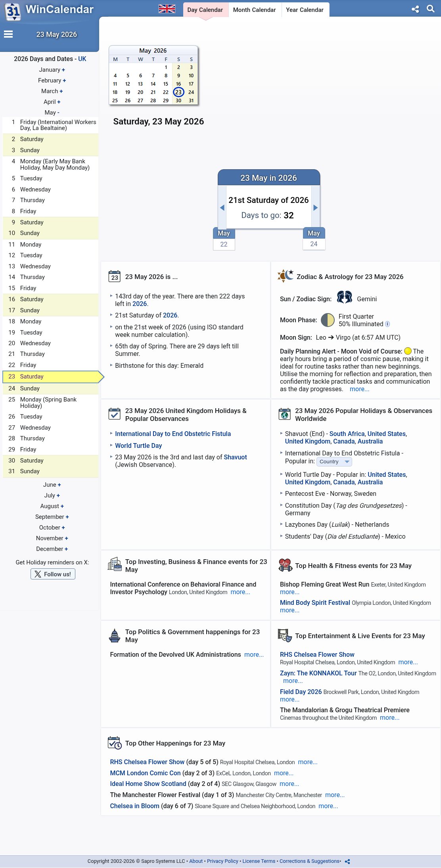
Task: Click the UK link in sidebar heading
Action: coord(82,59)
